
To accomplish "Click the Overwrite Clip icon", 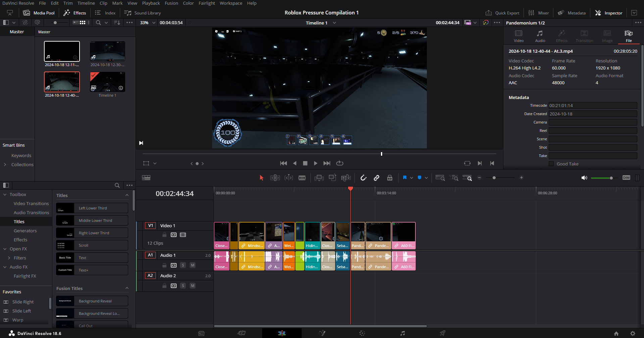I will [x=333, y=178].
